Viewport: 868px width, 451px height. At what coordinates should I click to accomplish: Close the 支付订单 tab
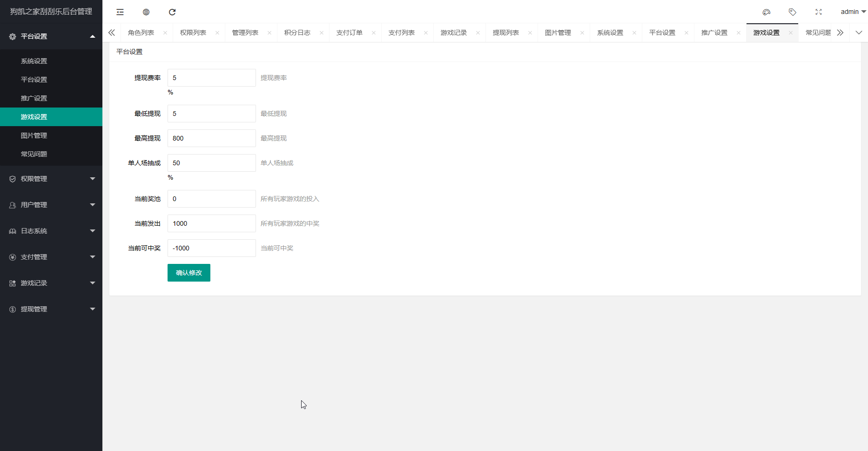(x=374, y=33)
